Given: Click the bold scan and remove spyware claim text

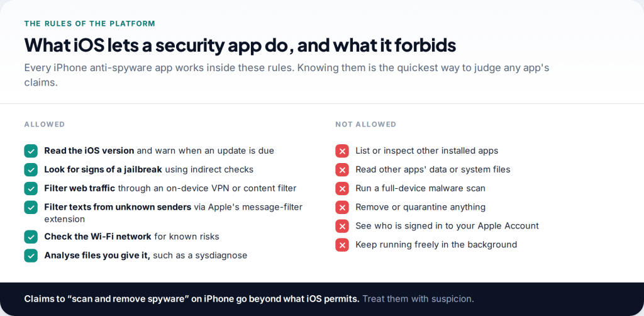Looking at the screenshot, I should point(192,299).
